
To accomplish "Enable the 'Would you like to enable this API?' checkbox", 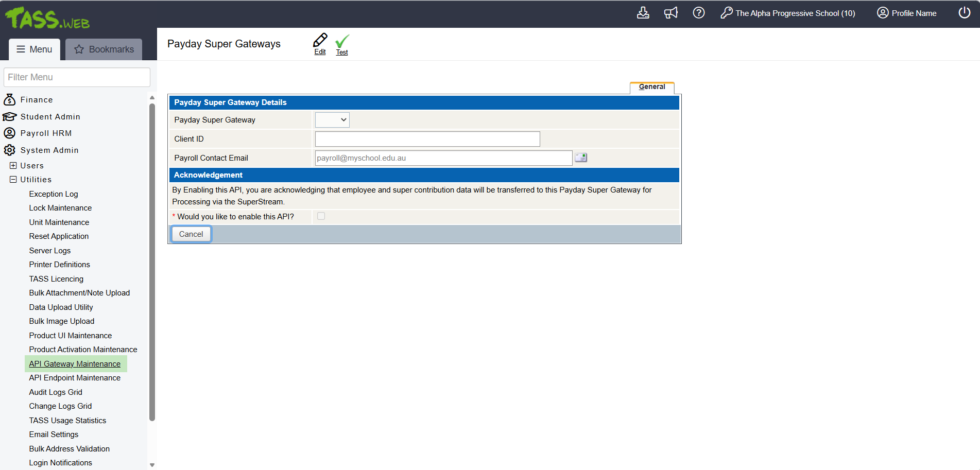I will point(321,216).
